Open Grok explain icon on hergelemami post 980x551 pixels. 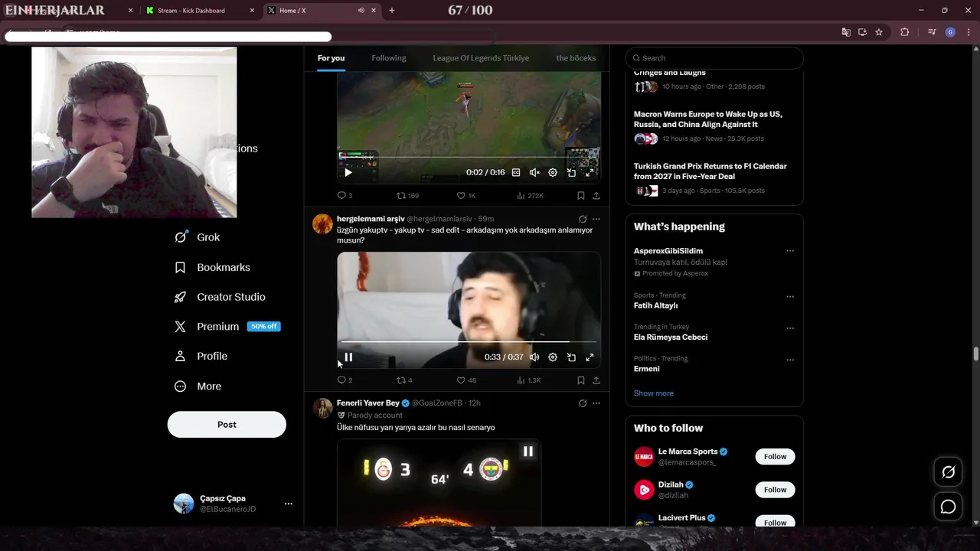(x=583, y=219)
